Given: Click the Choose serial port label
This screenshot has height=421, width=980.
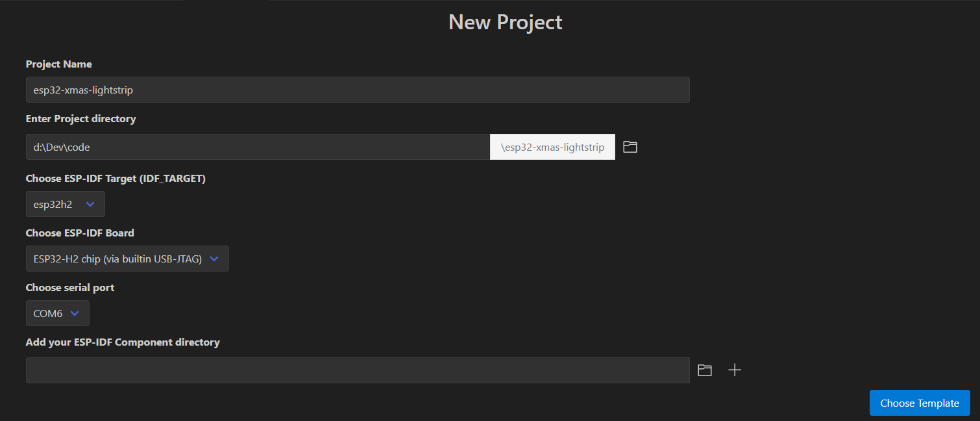Looking at the screenshot, I should [70, 287].
